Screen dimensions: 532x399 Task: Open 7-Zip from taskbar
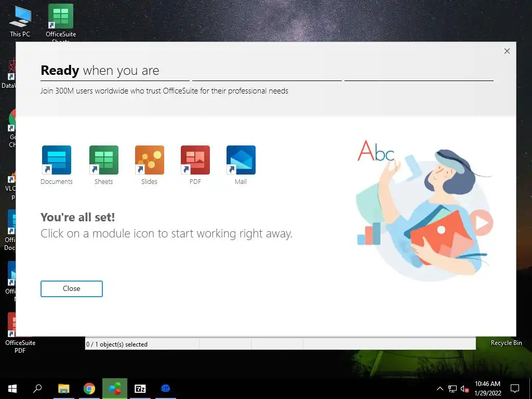click(x=140, y=389)
